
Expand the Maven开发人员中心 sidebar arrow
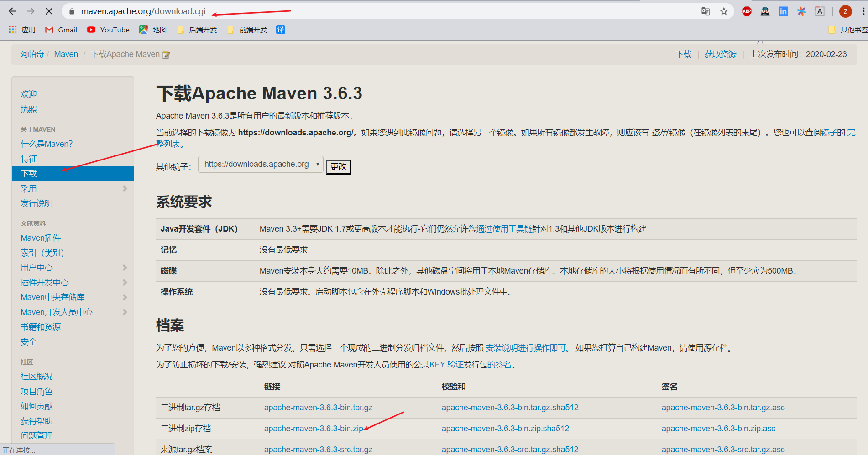click(125, 312)
